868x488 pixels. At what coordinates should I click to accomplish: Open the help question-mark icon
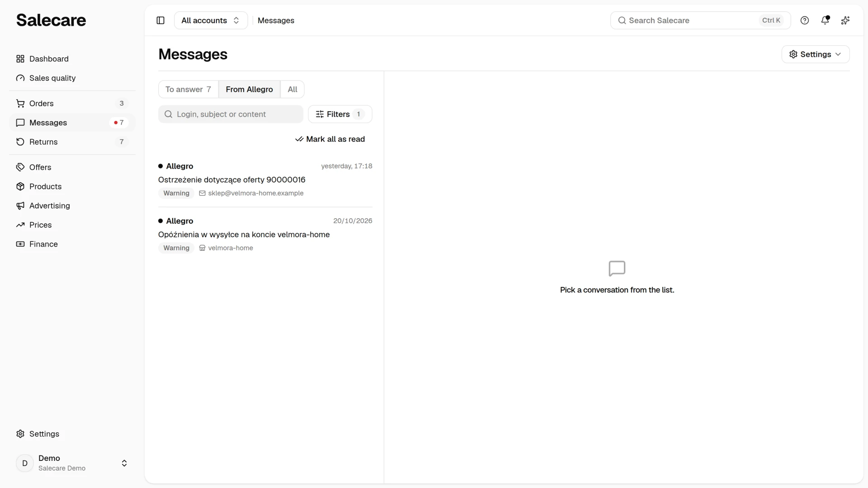coord(804,20)
